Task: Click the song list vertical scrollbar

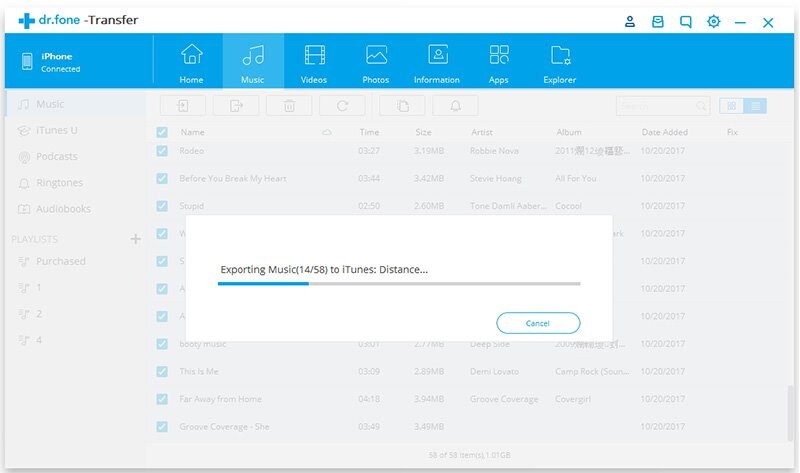Action: point(790,413)
